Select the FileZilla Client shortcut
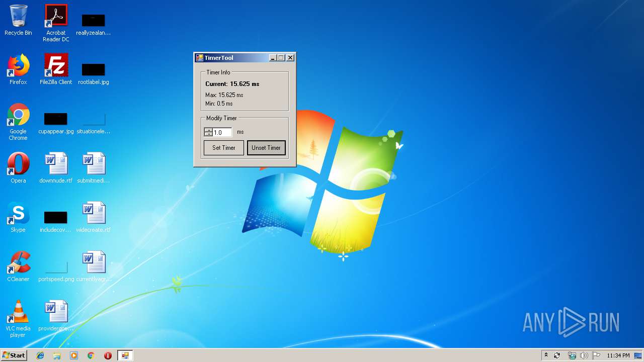Image resolution: width=644 pixels, height=362 pixels. [56, 69]
